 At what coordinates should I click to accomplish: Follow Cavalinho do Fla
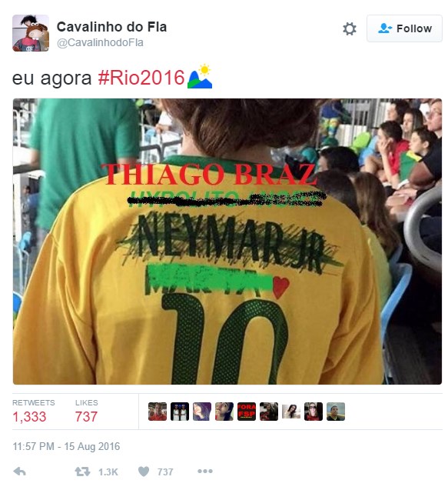tap(404, 28)
